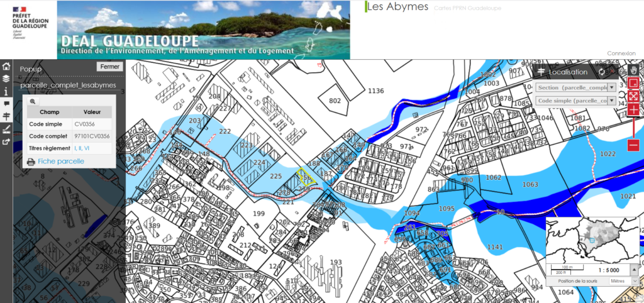The width and height of the screenshot is (644, 303).
Task: Click the yellow highlighted parcel 356 on map
Action: click(306, 177)
